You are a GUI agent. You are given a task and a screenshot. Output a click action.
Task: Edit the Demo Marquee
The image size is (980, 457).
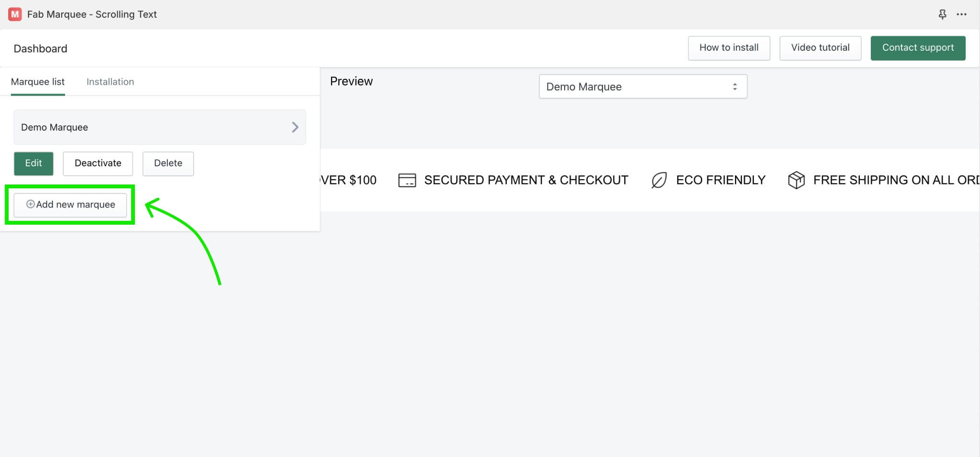33,163
